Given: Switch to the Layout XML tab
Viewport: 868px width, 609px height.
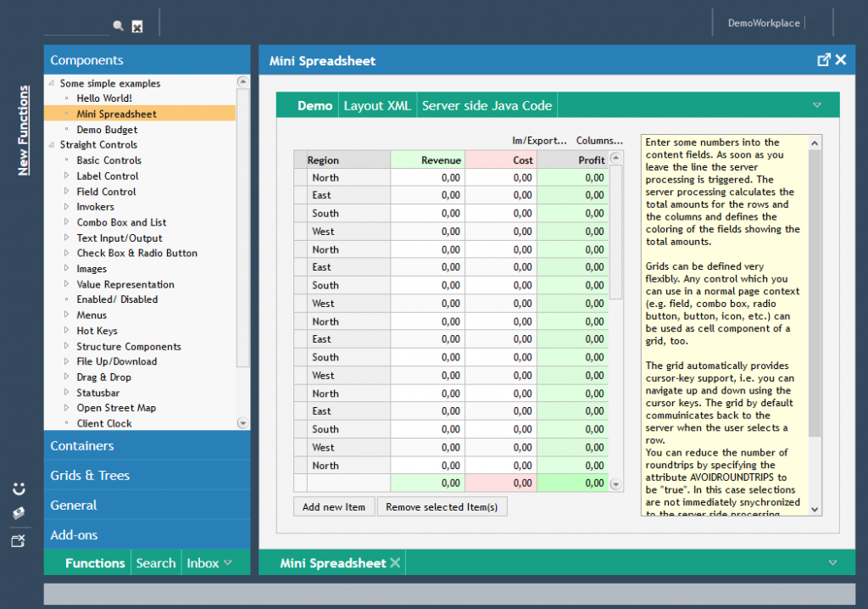Looking at the screenshot, I should click(378, 104).
